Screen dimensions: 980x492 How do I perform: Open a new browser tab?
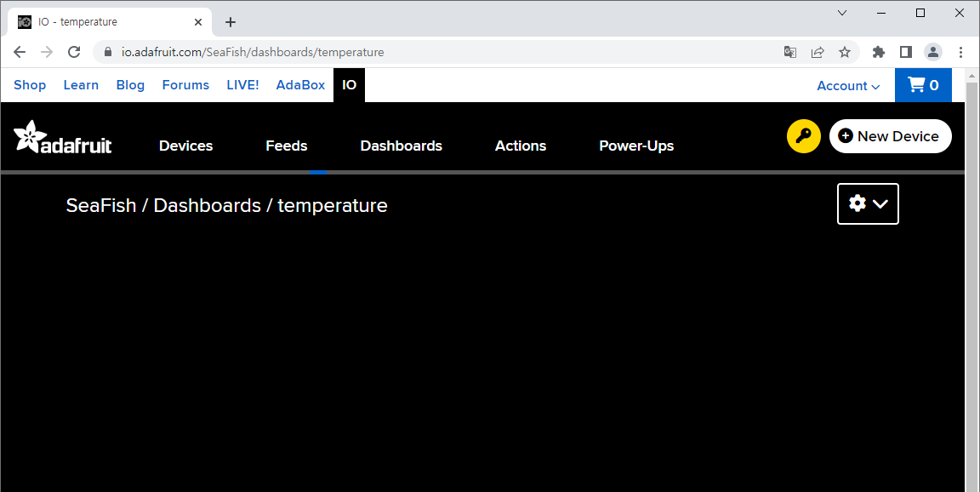click(230, 22)
